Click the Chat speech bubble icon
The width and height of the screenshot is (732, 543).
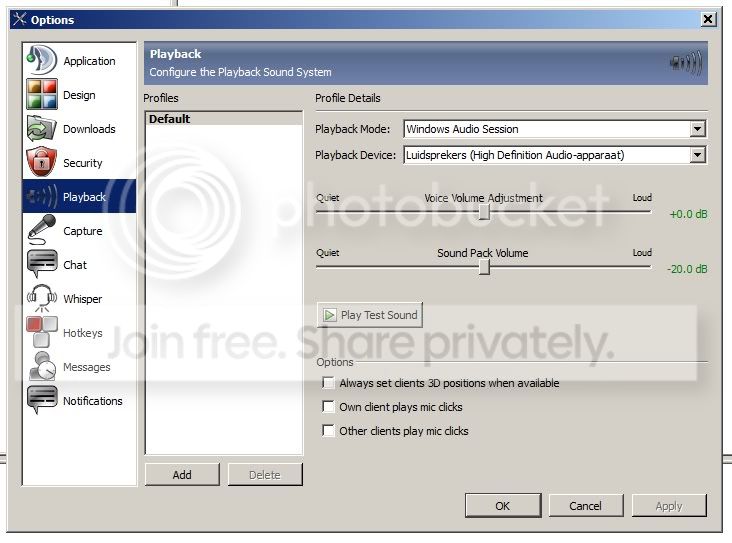[x=42, y=264]
